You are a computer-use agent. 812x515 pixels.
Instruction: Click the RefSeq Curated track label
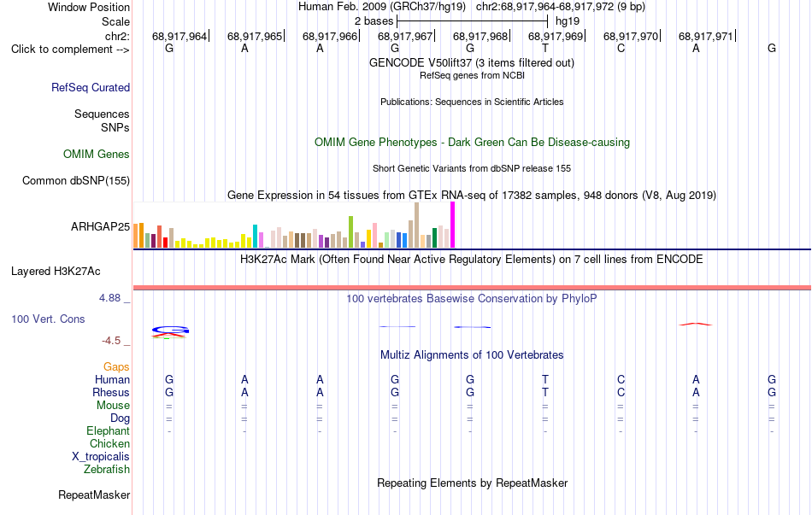click(91, 87)
